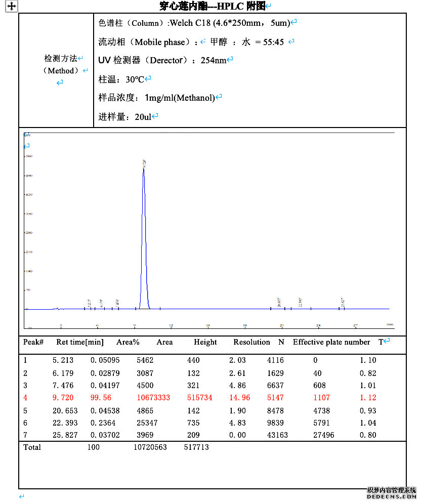Click the 1mg/ml(Methanol) sample concentration text

(180, 98)
